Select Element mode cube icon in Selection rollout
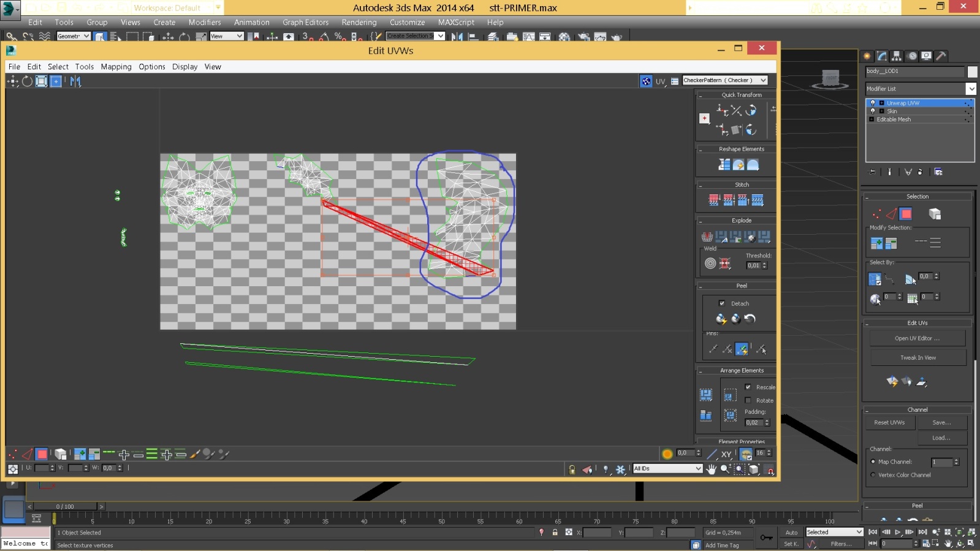The height and width of the screenshot is (551, 980). click(935, 214)
